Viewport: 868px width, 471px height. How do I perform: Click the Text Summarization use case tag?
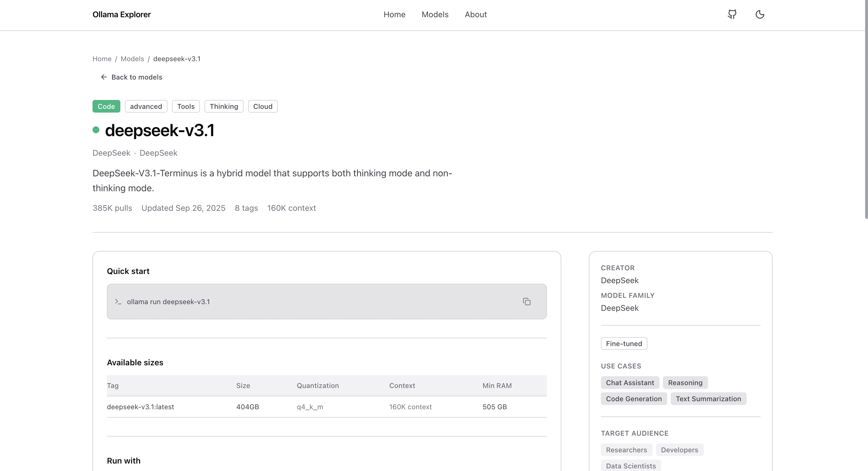(x=708, y=399)
